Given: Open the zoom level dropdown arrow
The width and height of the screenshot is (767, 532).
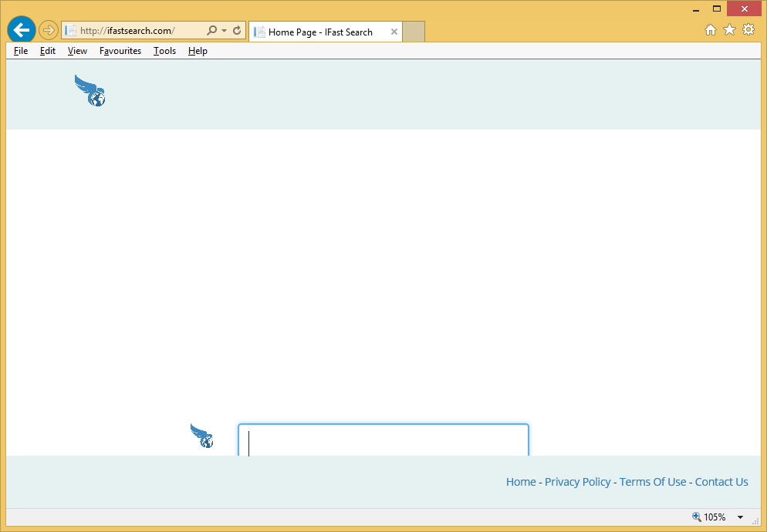Looking at the screenshot, I should click(741, 517).
